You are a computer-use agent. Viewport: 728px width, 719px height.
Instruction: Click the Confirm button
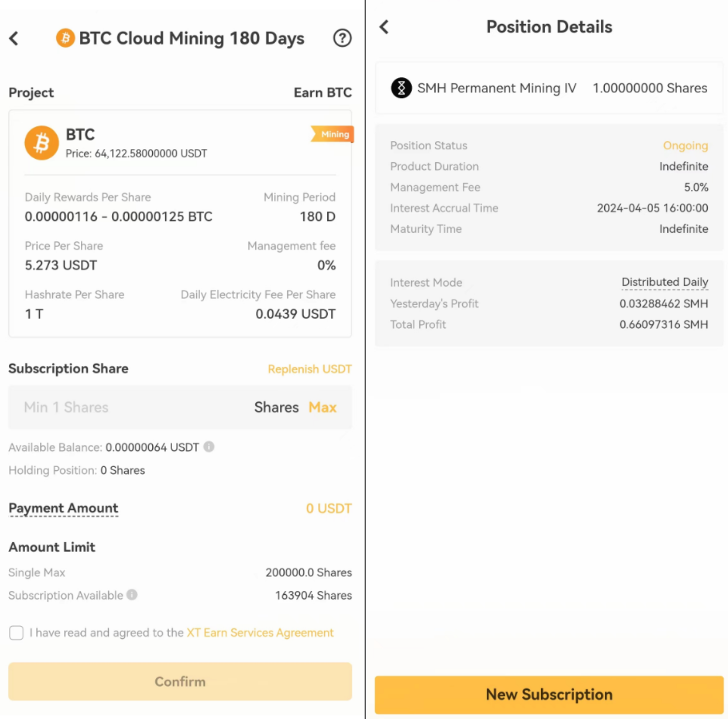coord(180,682)
